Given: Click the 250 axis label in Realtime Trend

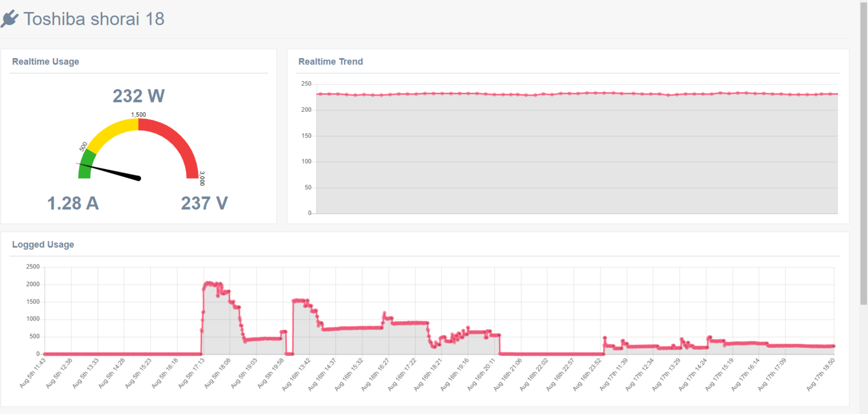Looking at the screenshot, I should point(307,84).
